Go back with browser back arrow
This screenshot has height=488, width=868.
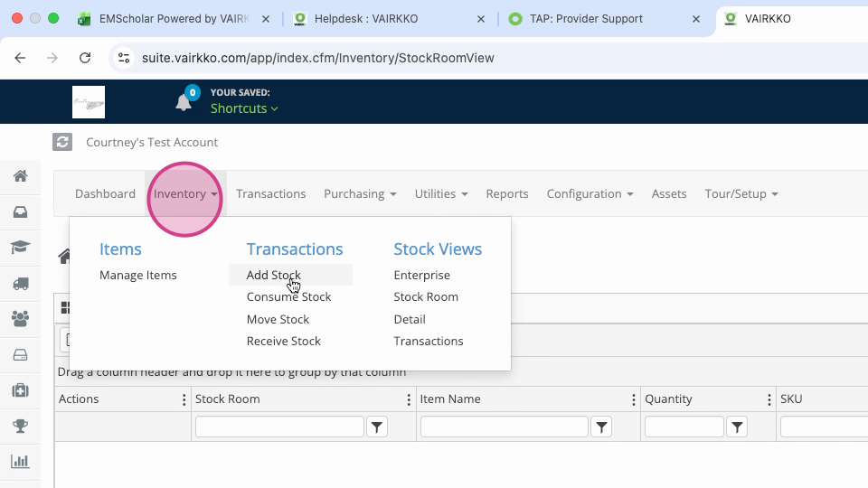(20, 58)
